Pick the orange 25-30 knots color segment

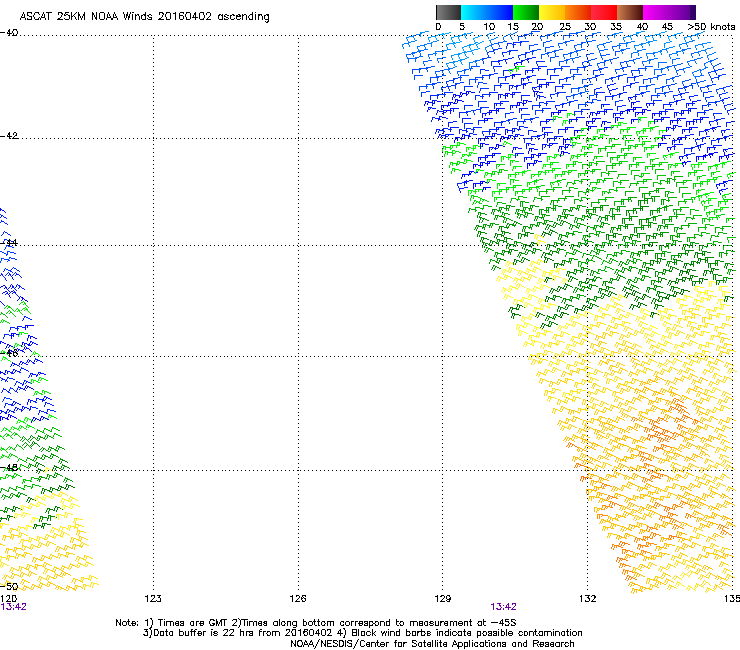click(x=578, y=12)
